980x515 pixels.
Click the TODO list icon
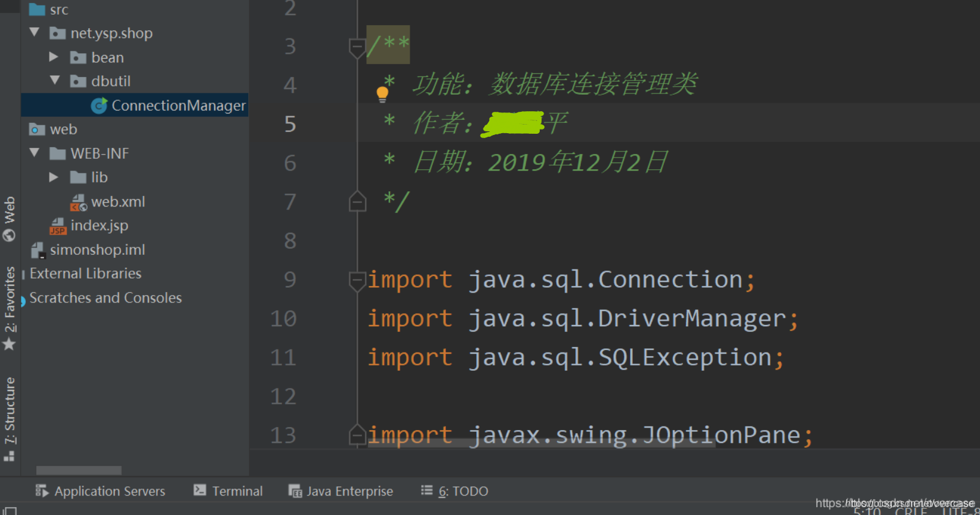(x=427, y=490)
